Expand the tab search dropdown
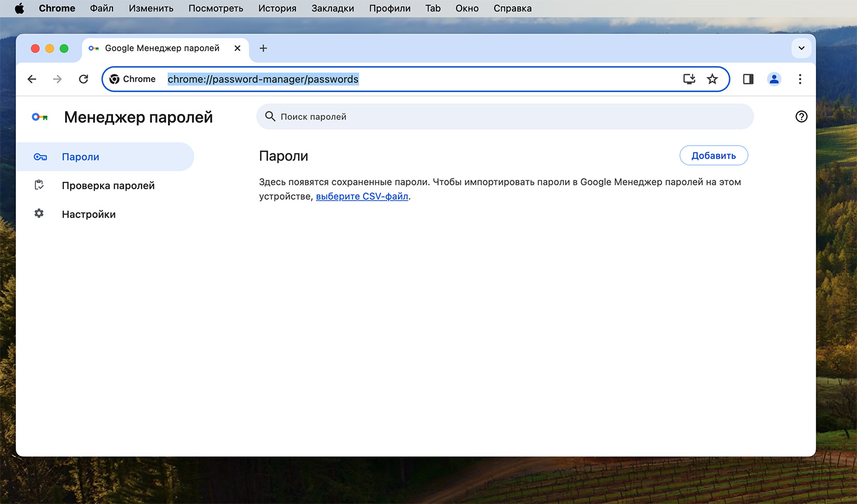 click(x=802, y=49)
